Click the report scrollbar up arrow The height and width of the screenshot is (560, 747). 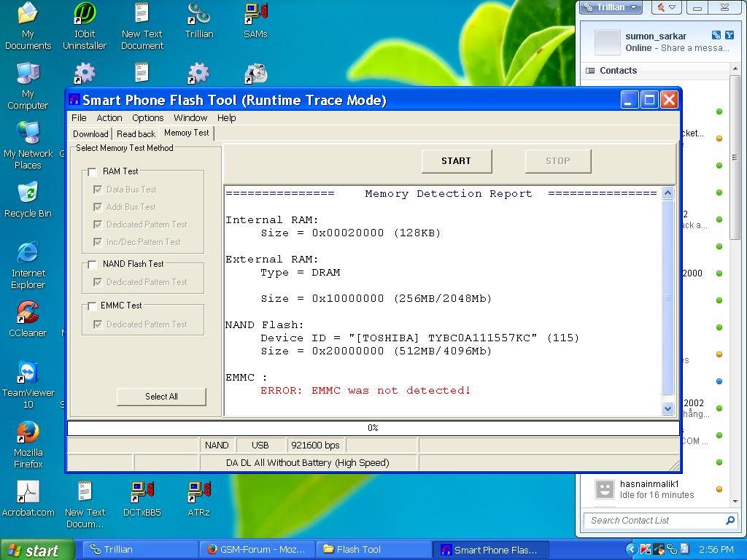click(x=668, y=192)
